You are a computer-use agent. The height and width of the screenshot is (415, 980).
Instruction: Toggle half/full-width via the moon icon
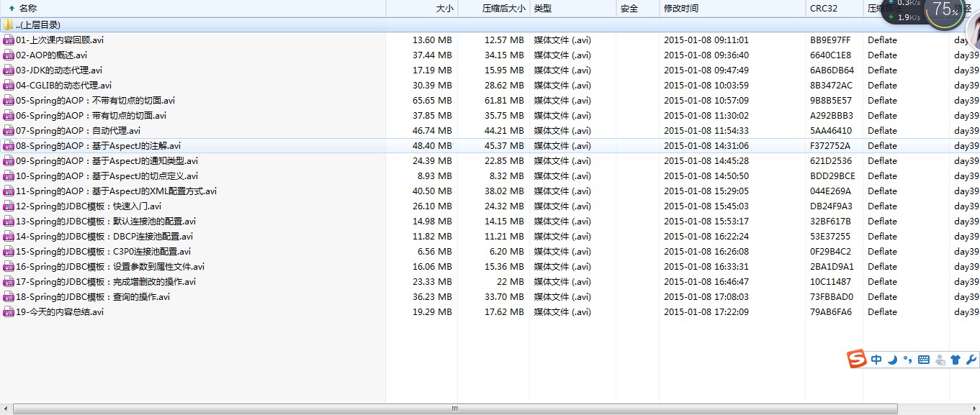point(893,360)
